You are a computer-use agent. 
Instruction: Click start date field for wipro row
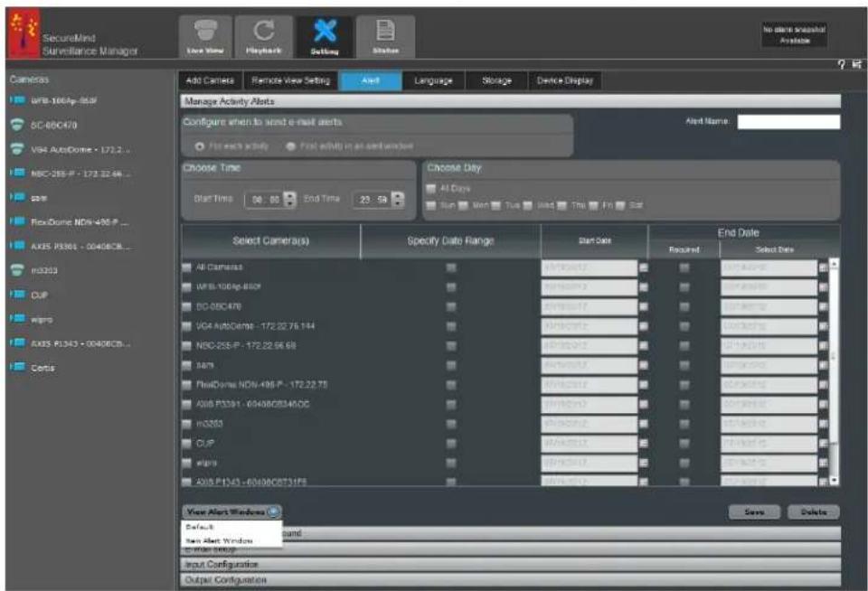589,463
